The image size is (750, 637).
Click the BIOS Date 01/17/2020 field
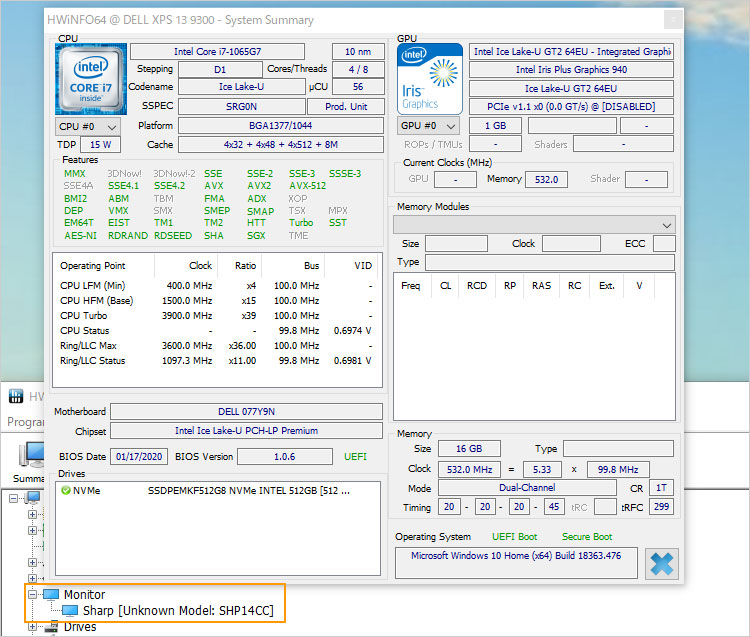click(139, 457)
